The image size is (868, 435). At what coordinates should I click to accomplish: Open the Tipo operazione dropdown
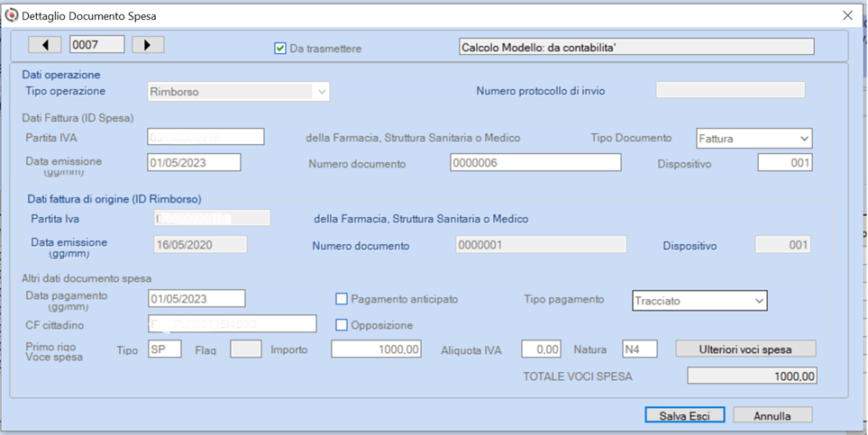click(239, 92)
